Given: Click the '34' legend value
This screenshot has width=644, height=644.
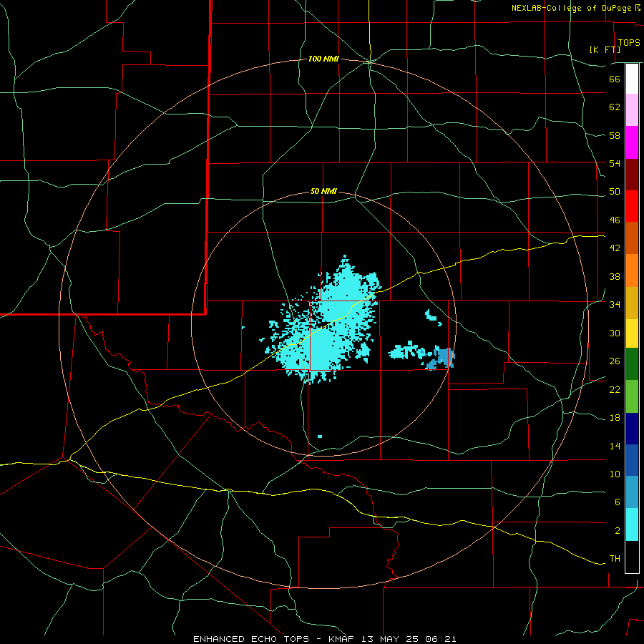Looking at the screenshot, I should [615, 305].
